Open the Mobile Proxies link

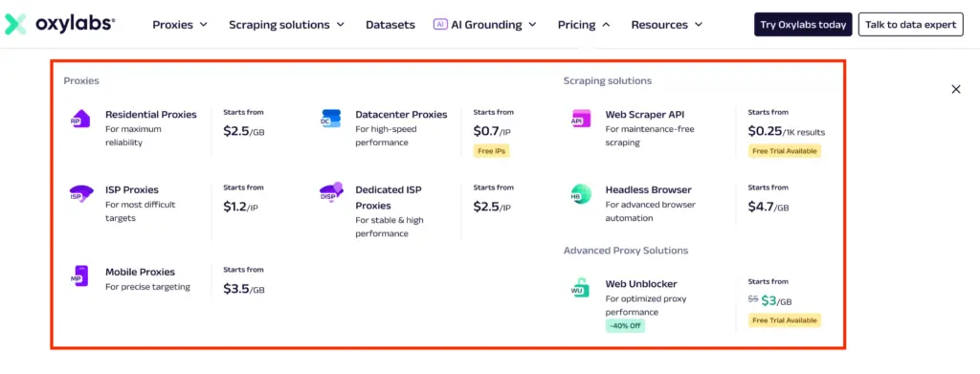[x=140, y=273]
